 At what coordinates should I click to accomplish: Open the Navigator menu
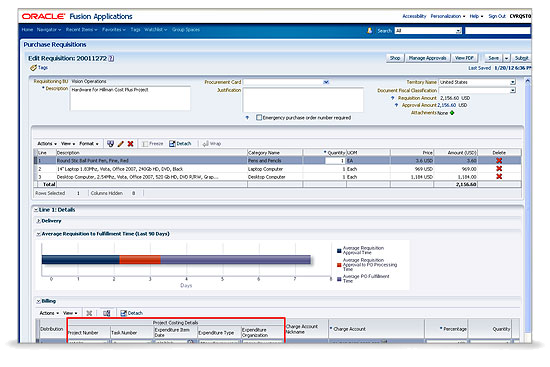coord(49,30)
